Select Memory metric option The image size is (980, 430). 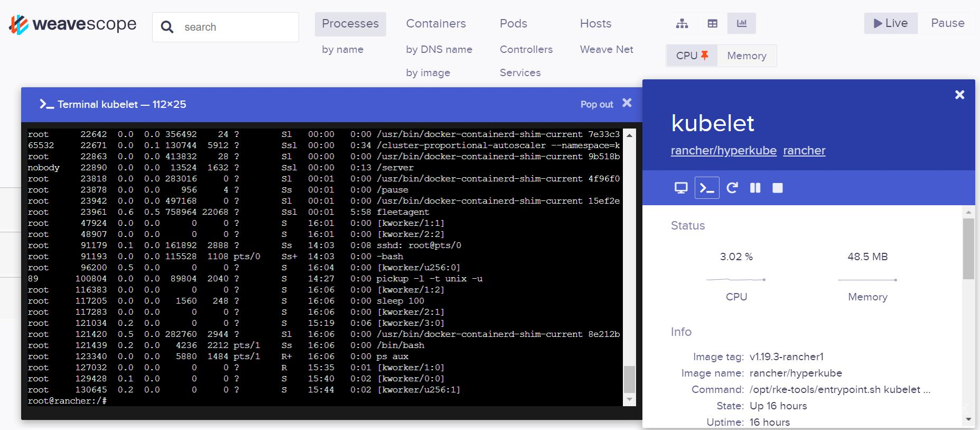click(746, 56)
